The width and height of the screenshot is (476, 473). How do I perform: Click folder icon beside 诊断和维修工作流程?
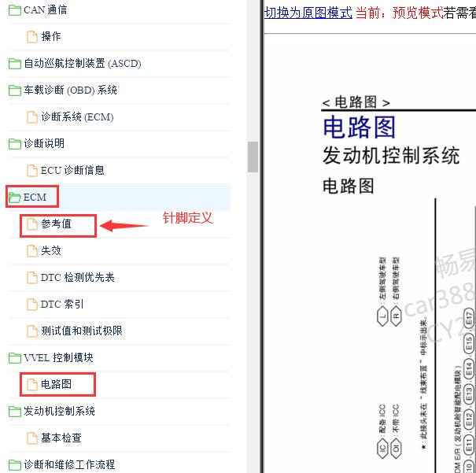tap(15, 465)
